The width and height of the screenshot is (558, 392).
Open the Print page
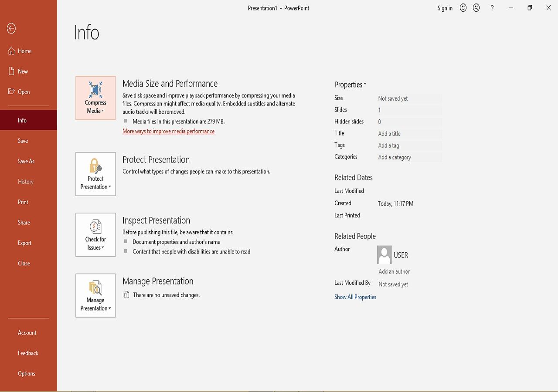[x=28, y=202]
